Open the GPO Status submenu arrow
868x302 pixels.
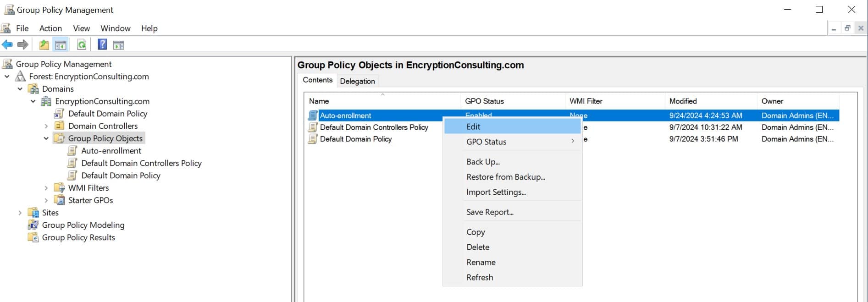573,142
